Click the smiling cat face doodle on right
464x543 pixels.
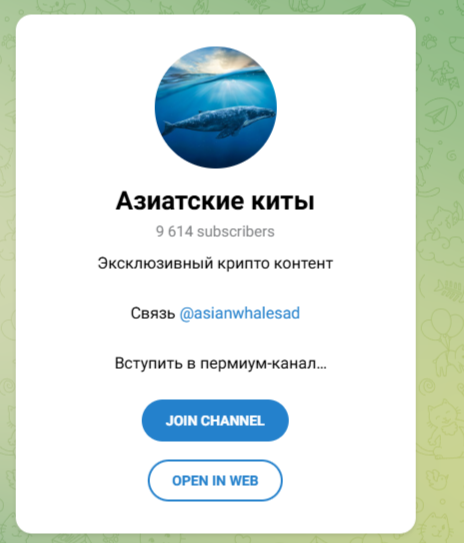coord(444,415)
